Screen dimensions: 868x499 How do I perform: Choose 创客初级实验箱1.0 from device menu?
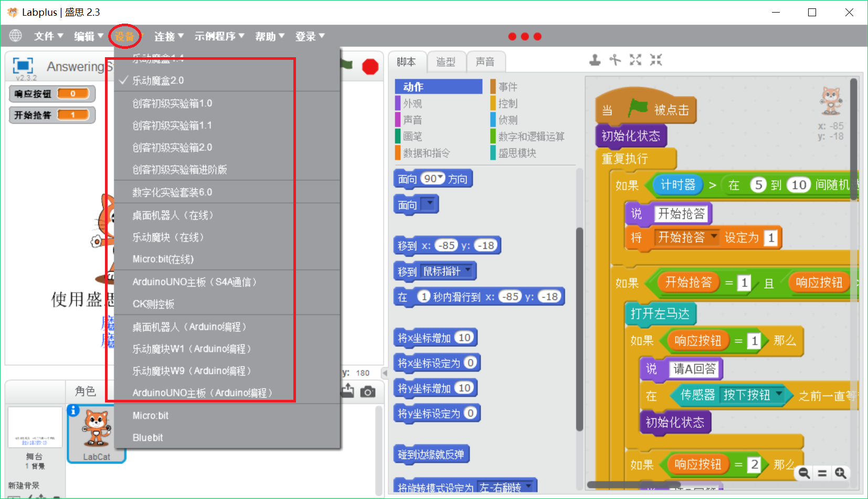point(227,103)
